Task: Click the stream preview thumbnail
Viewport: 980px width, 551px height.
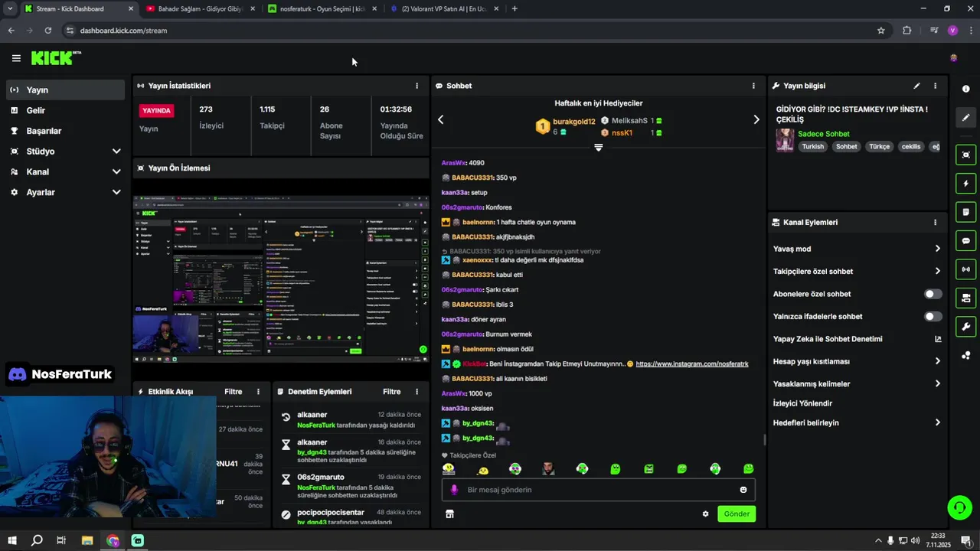Action: (x=281, y=279)
